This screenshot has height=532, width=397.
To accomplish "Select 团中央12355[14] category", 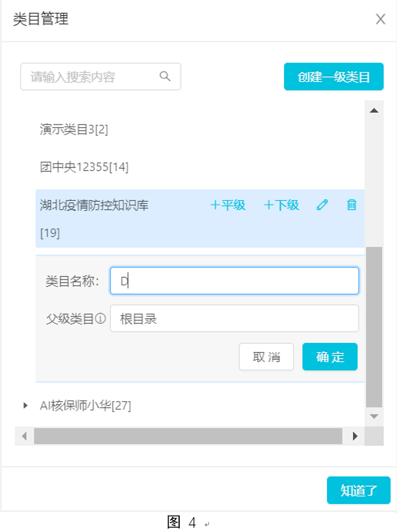I will click(84, 167).
